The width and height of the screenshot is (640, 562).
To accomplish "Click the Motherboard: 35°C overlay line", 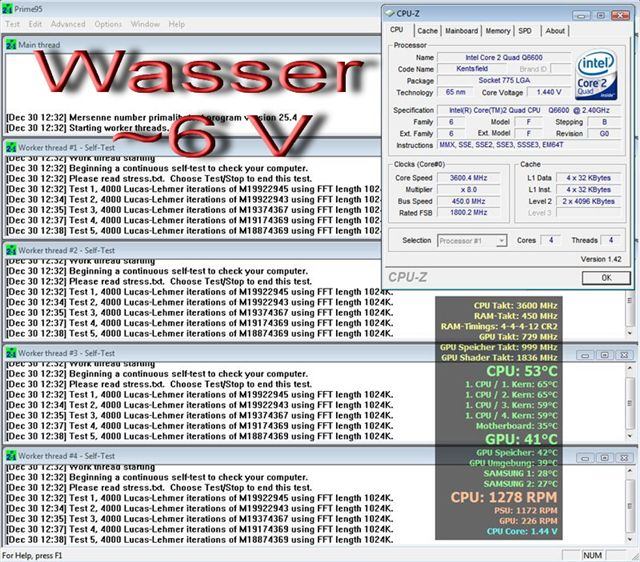I will coord(517,426).
